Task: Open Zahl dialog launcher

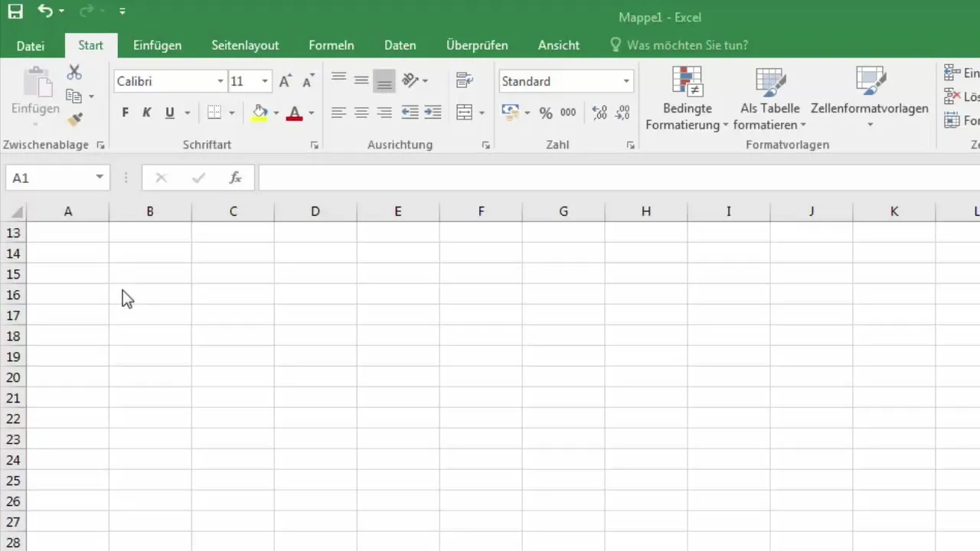Action: (x=630, y=145)
